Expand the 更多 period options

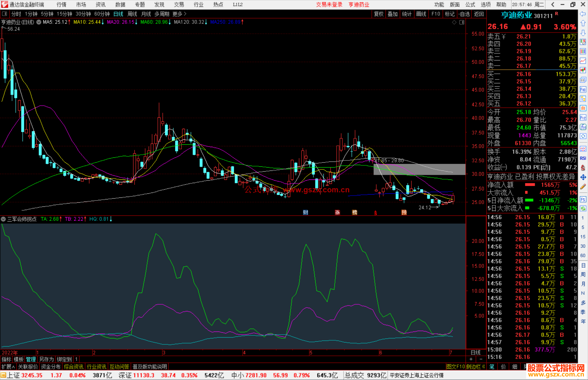tap(179, 14)
